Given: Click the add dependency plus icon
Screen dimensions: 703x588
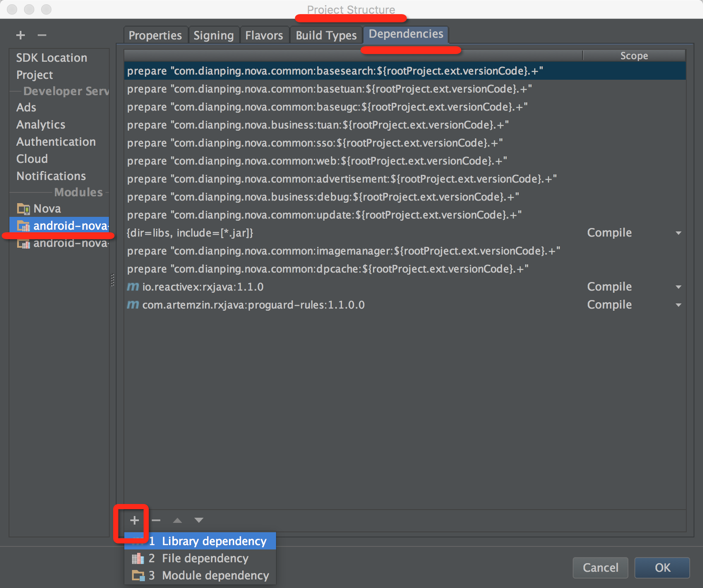Looking at the screenshot, I should click(135, 520).
